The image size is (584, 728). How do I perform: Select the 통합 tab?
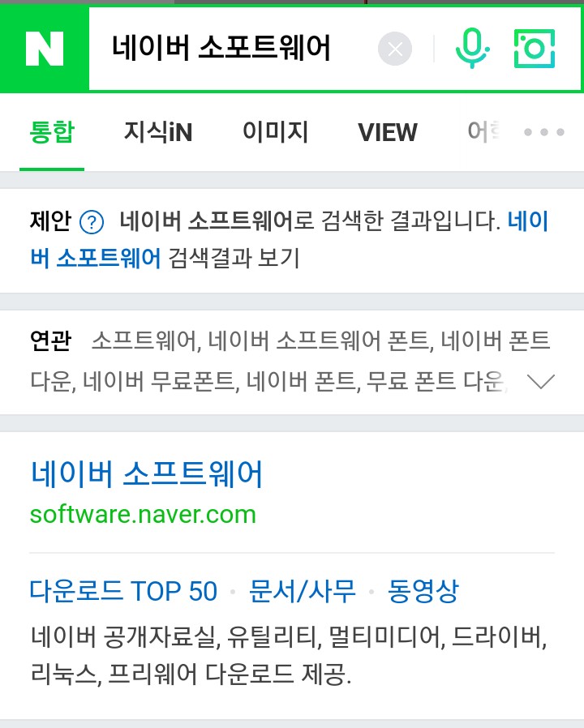coord(52,132)
